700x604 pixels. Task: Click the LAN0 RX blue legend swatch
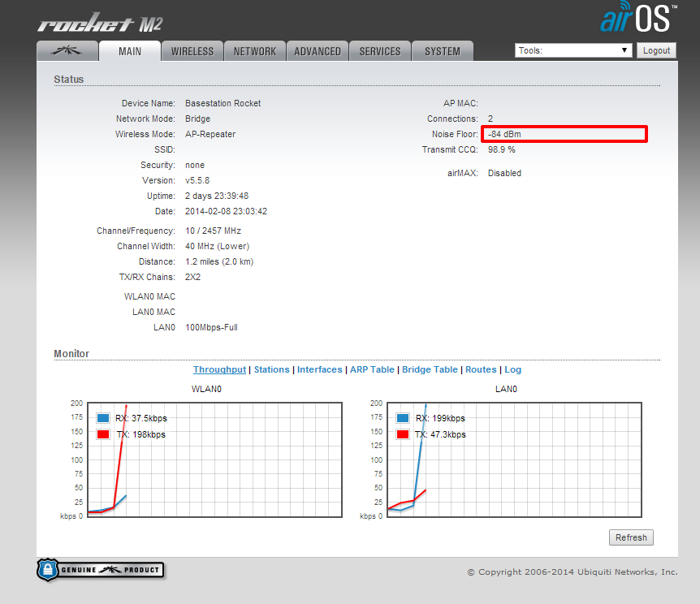coord(403,418)
